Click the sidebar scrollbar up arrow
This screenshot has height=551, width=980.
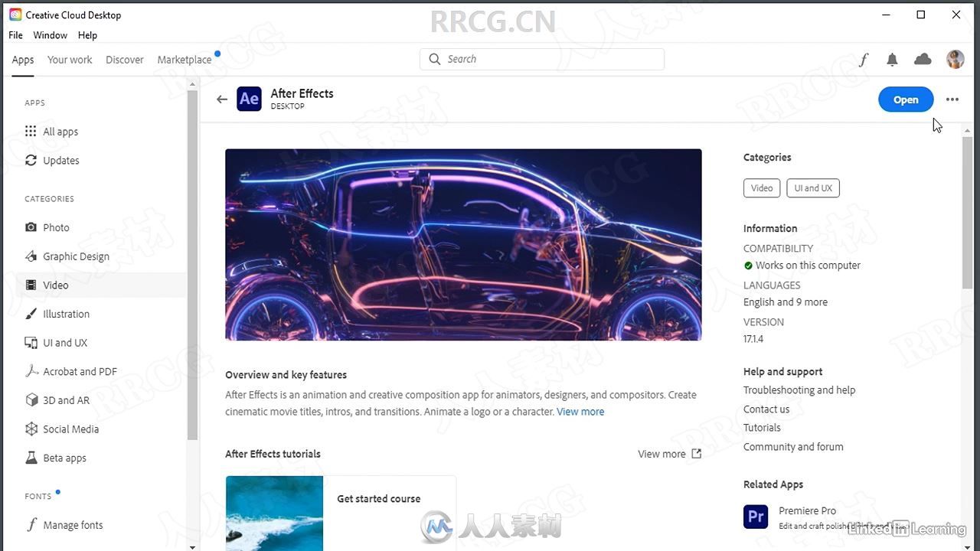pos(192,84)
